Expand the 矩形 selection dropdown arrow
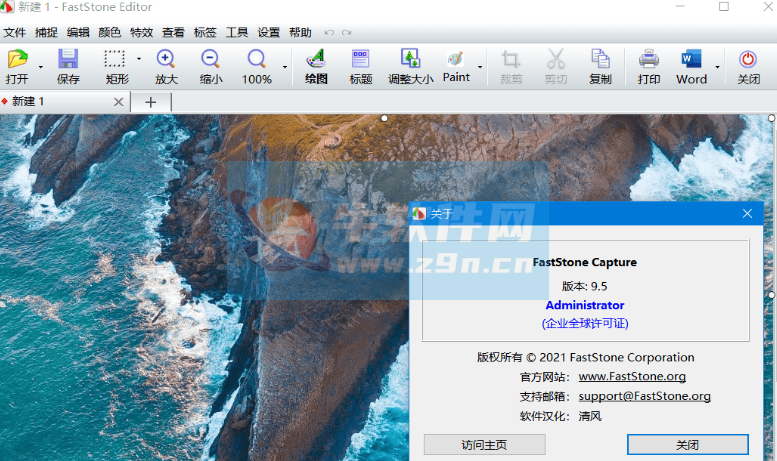 139,59
